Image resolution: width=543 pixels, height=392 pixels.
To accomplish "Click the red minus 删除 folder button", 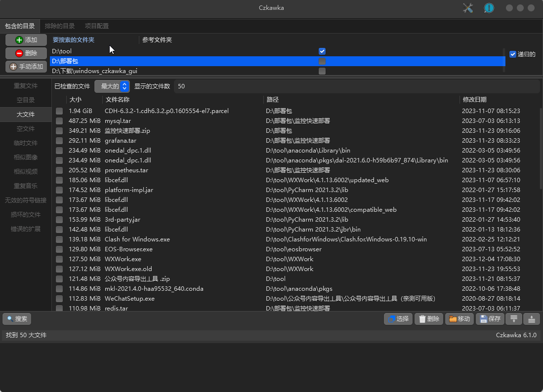I will (x=26, y=53).
